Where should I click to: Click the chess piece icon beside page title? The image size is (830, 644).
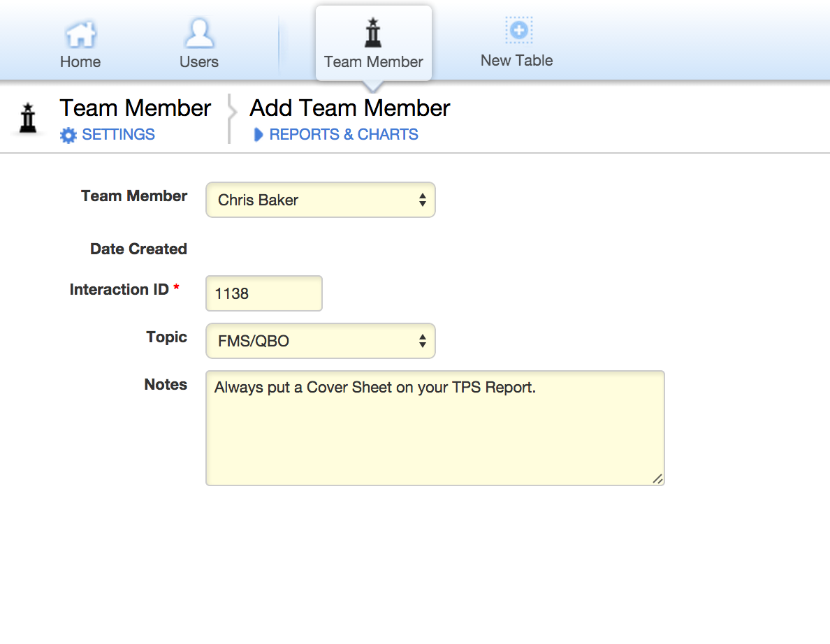[28, 118]
